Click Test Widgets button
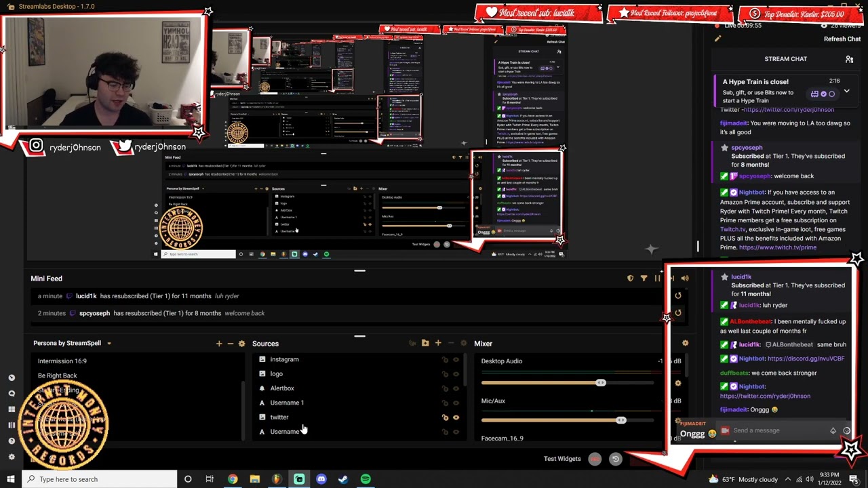The height and width of the screenshot is (488, 868). coord(562,459)
